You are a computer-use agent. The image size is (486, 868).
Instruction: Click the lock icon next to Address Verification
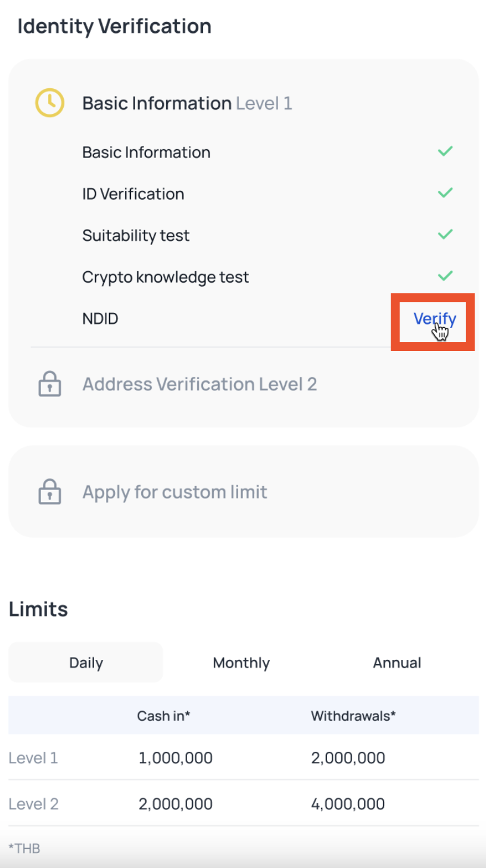pos(49,384)
